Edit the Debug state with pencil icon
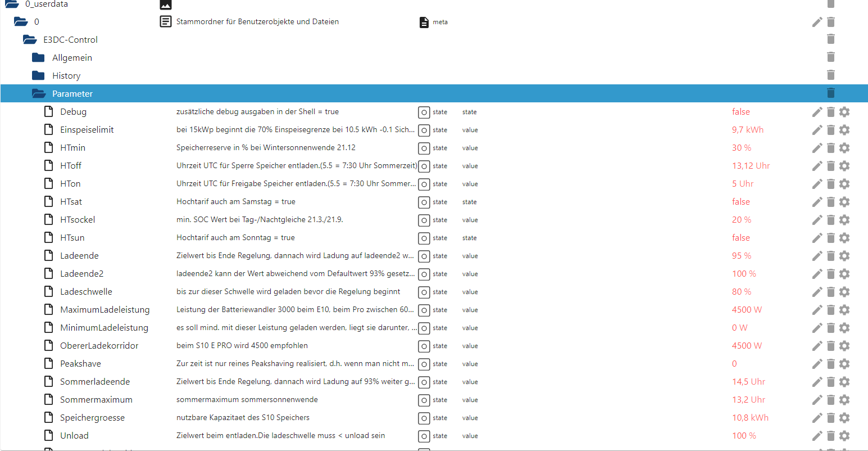The height and width of the screenshot is (451, 868). point(817,112)
